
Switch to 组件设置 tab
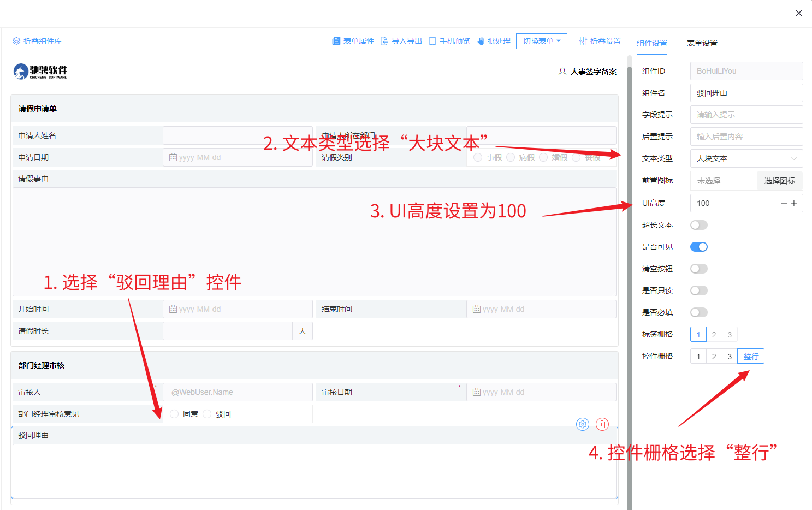coord(652,43)
